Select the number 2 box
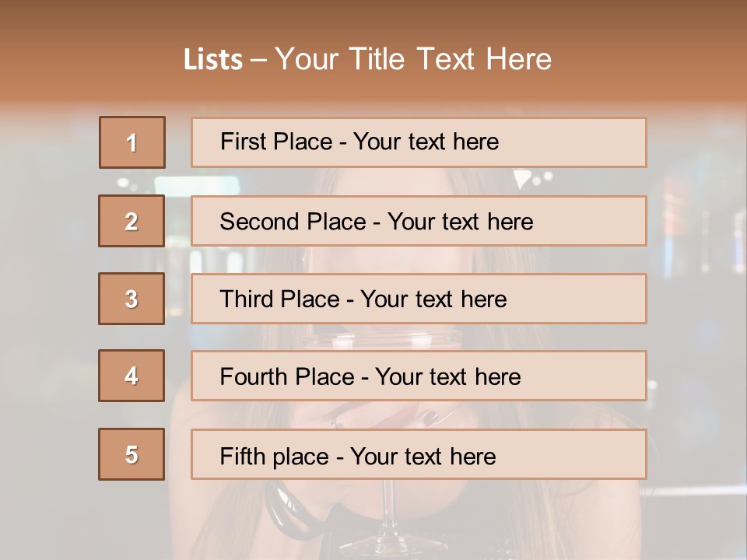 [x=132, y=221]
